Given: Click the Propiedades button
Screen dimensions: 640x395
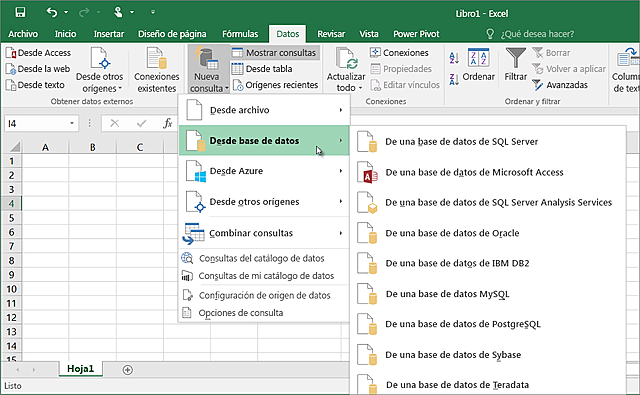Looking at the screenshot, I should click(401, 69).
